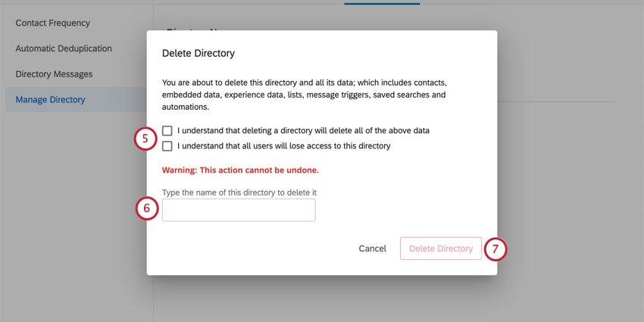Focus the directory name text field
The image size is (644, 322).
(239, 211)
